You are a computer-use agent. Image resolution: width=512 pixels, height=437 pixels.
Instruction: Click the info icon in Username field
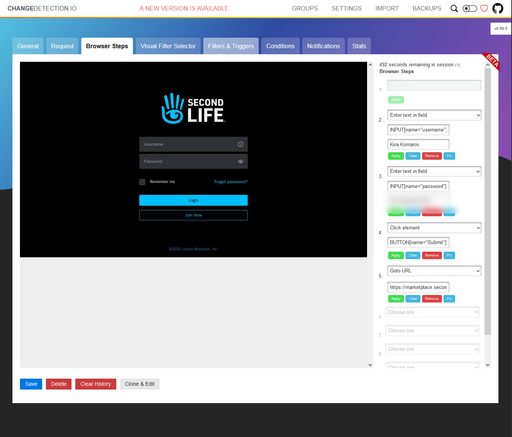click(240, 144)
